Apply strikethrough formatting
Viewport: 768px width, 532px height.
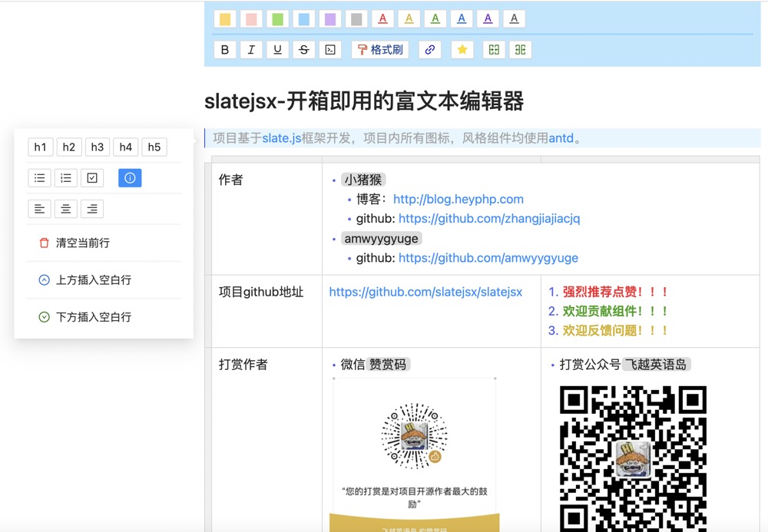click(x=303, y=49)
